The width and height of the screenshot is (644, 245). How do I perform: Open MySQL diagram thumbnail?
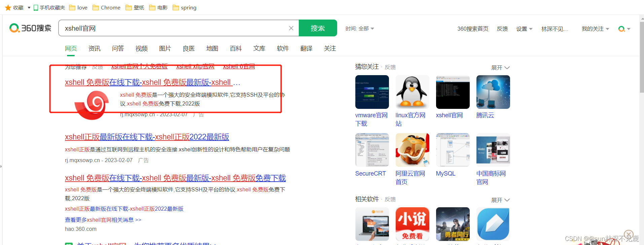click(x=453, y=150)
